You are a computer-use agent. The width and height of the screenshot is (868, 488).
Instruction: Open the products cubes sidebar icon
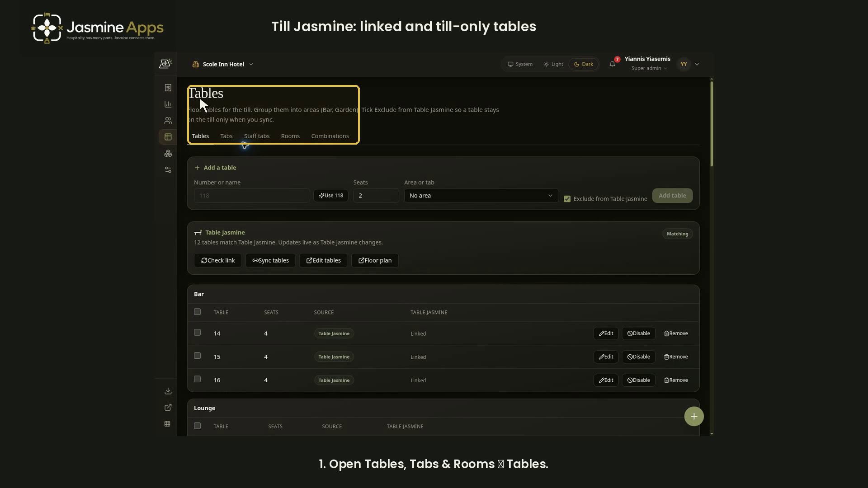pyautogui.click(x=168, y=154)
